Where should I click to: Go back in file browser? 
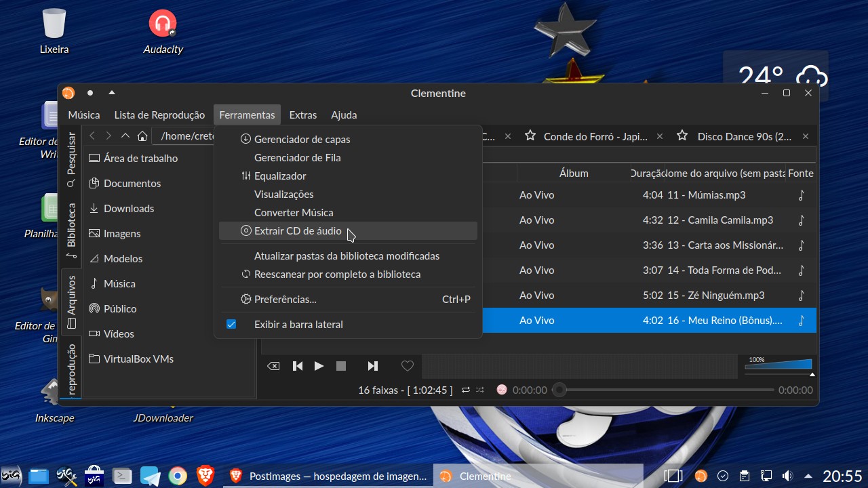coord(92,136)
